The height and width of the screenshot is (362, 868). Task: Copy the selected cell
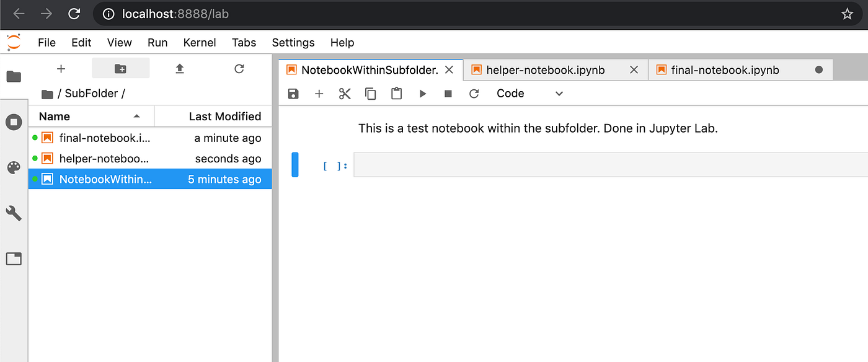click(x=370, y=93)
